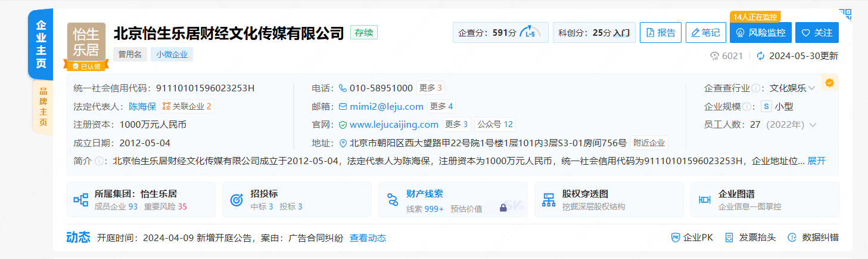Click 中标 3 count
Image resolution: width=868 pixels, height=259 pixels.
pyautogui.click(x=262, y=207)
